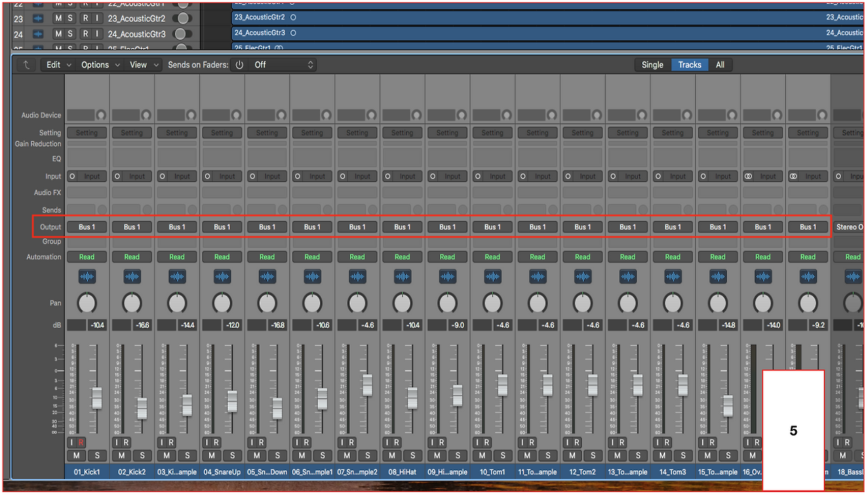Click the waveform icon on the 13_To...ample strip
Image resolution: width=868 pixels, height=496 pixels.
tap(628, 277)
